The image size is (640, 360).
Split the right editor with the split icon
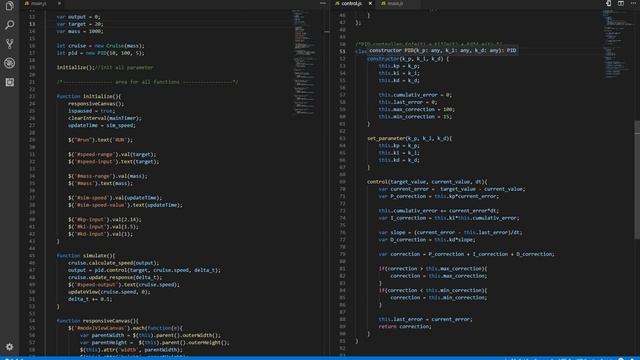[x=621, y=3]
